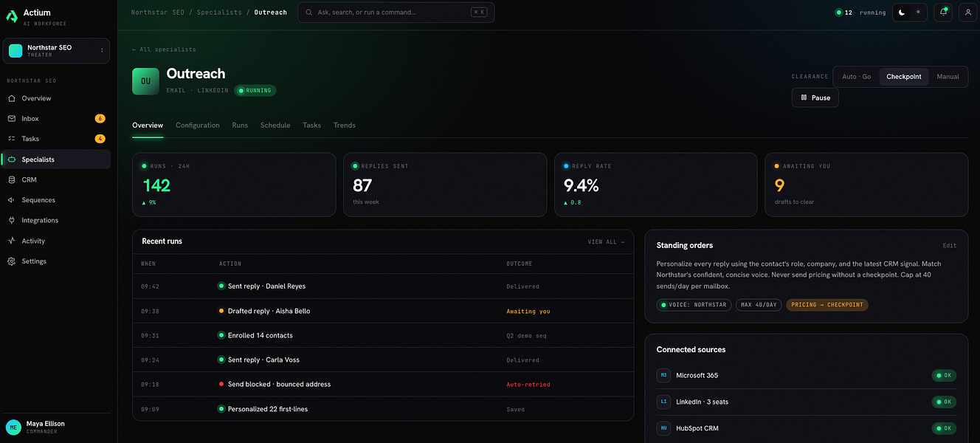Click the OU Outreach avatar tile
The width and height of the screenshot is (980, 443).
[x=146, y=81]
